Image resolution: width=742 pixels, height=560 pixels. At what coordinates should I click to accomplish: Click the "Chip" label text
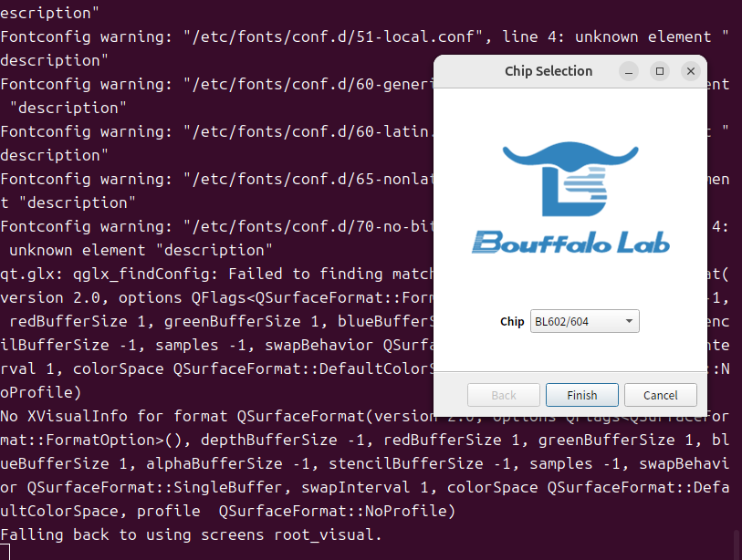point(512,322)
